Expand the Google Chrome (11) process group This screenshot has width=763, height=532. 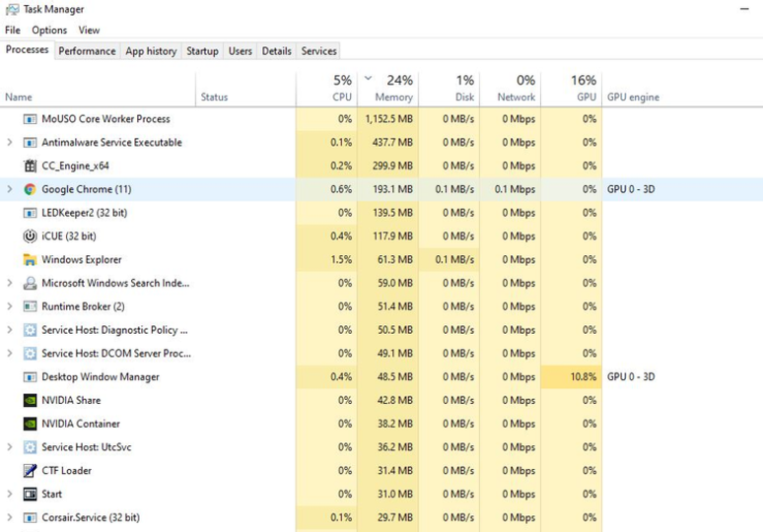(9, 189)
